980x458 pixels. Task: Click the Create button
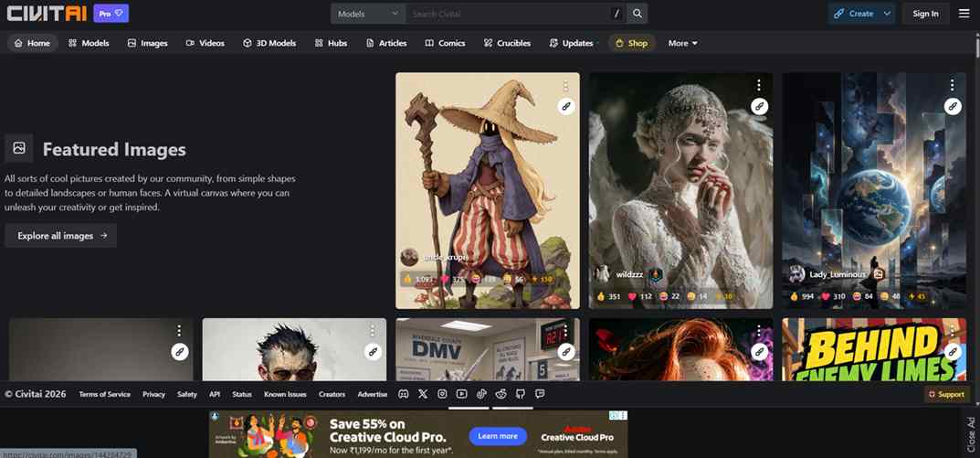853,13
